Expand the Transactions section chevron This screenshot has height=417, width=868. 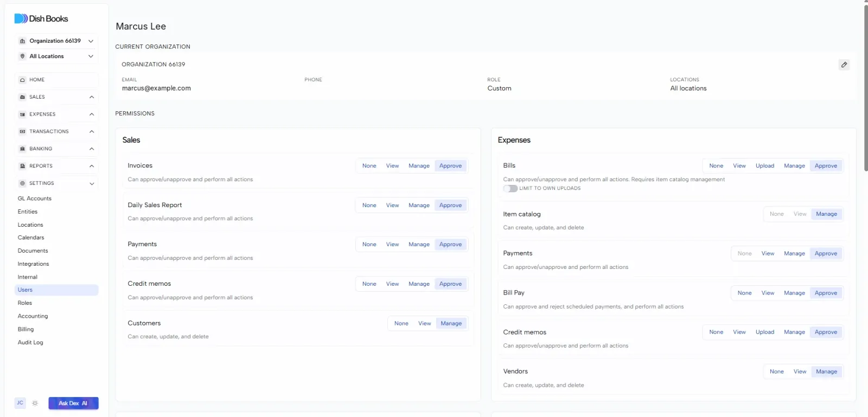[92, 132]
